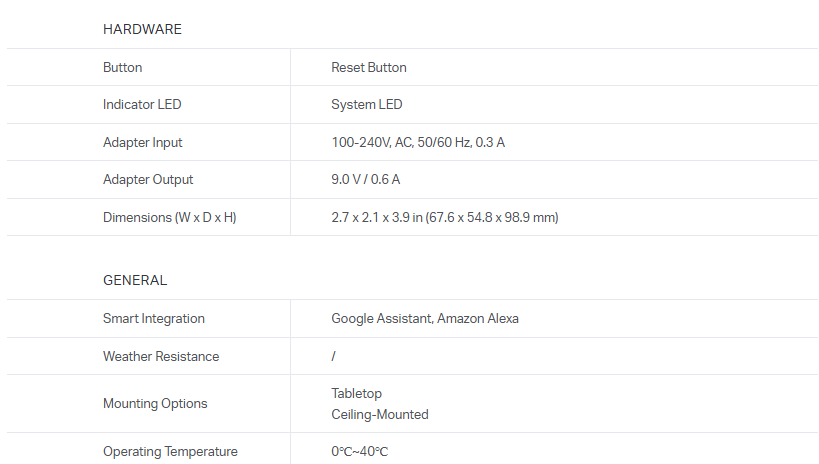
Task: Click the Tabletop mounting option text
Action: coord(357,394)
